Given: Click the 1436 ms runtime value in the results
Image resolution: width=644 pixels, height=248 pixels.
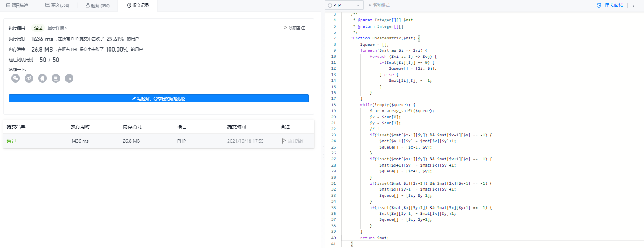Looking at the screenshot, I should [42, 39].
